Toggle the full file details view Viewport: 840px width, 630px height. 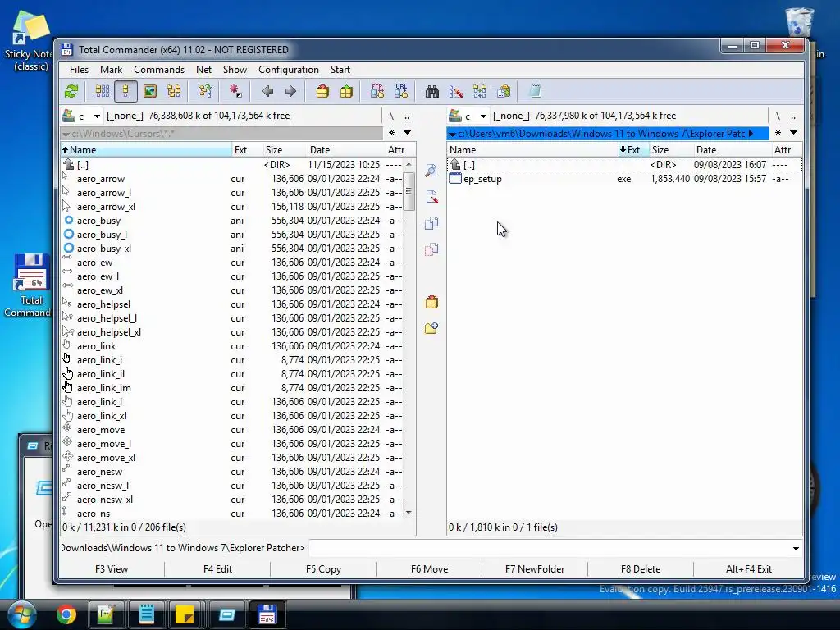pyautogui.click(x=126, y=91)
